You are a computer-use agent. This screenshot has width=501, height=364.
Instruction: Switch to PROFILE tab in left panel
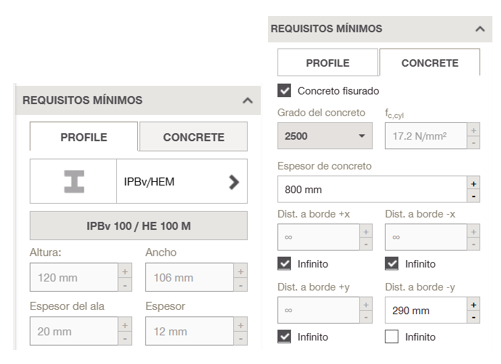click(x=84, y=137)
